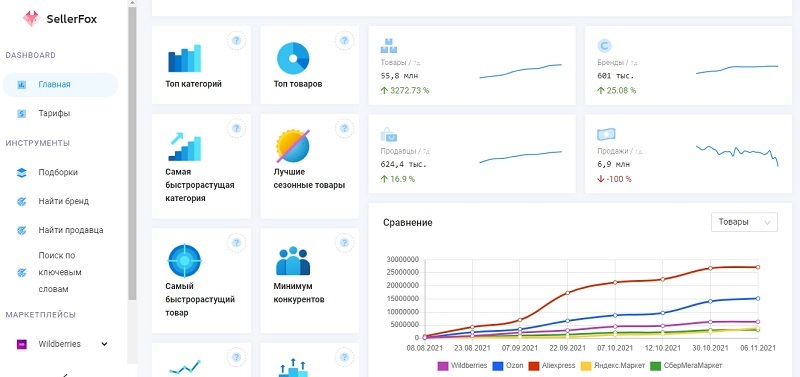Expand the Wildberries sidebar chevron
The width and height of the screenshot is (800, 377).
click(x=105, y=344)
